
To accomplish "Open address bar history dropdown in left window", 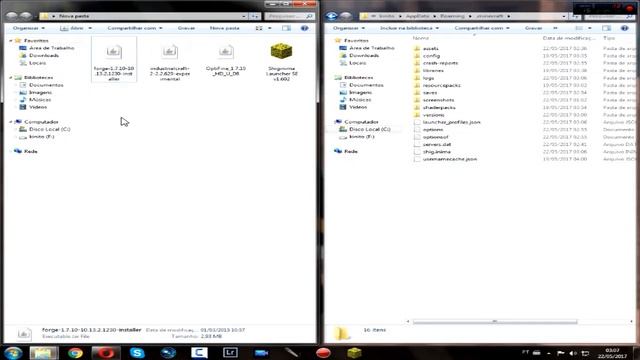I will click(244, 16).
